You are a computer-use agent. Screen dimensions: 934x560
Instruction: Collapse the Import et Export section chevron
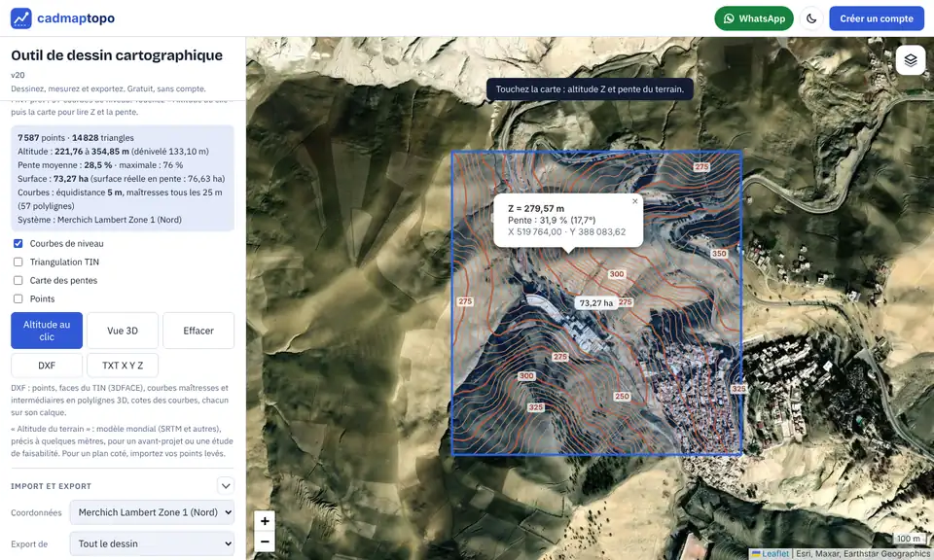click(x=225, y=486)
